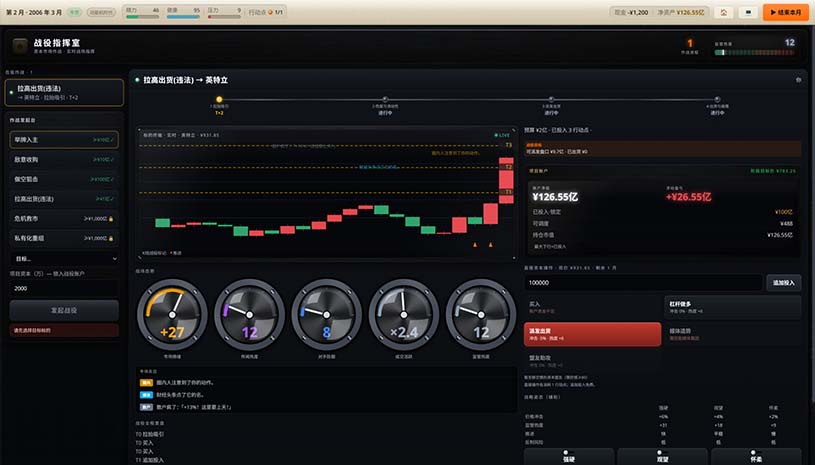
Task: Click the segmented heat meter below 12
Action: click(754, 52)
